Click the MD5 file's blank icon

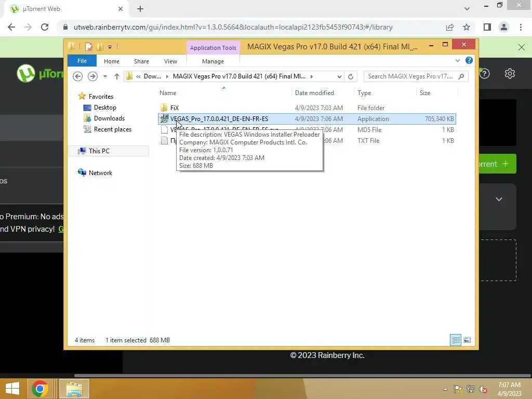(x=164, y=129)
